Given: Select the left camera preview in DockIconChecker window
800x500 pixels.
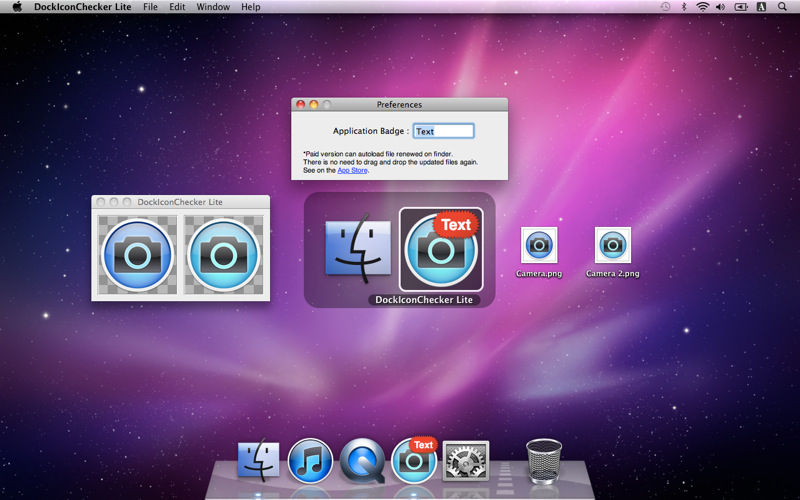Looking at the screenshot, I should [x=137, y=255].
